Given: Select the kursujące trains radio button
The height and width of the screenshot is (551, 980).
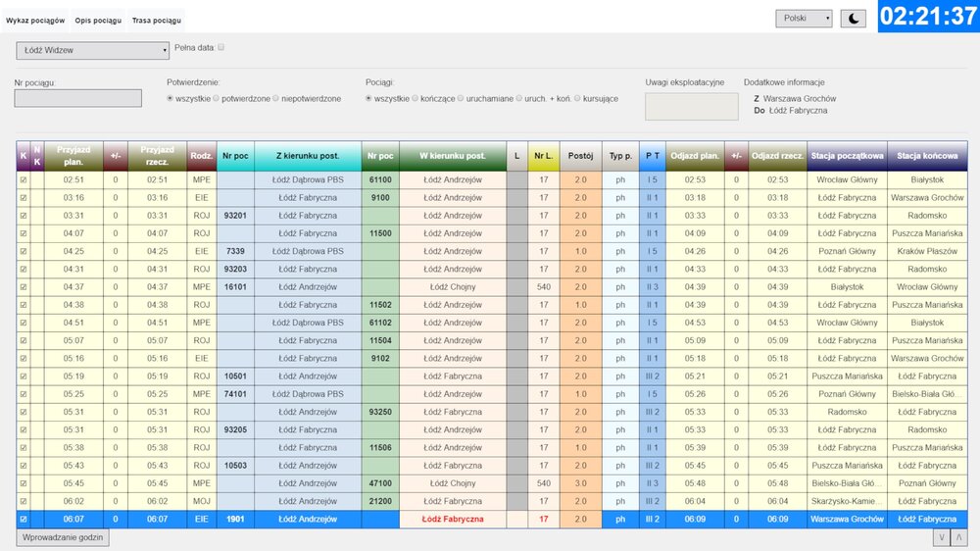Looking at the screenshot, I should 577,98.
